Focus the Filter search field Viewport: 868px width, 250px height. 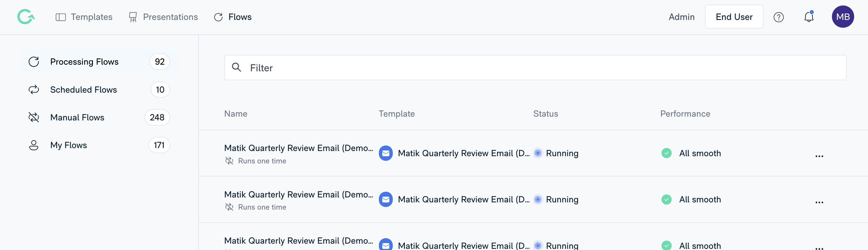[x=535, y=68]
